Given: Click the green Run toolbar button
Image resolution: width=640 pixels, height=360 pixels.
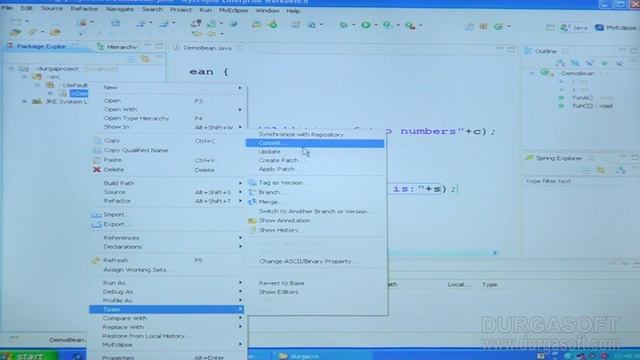Looking at the screenshot, I should [x=366, y=25].
